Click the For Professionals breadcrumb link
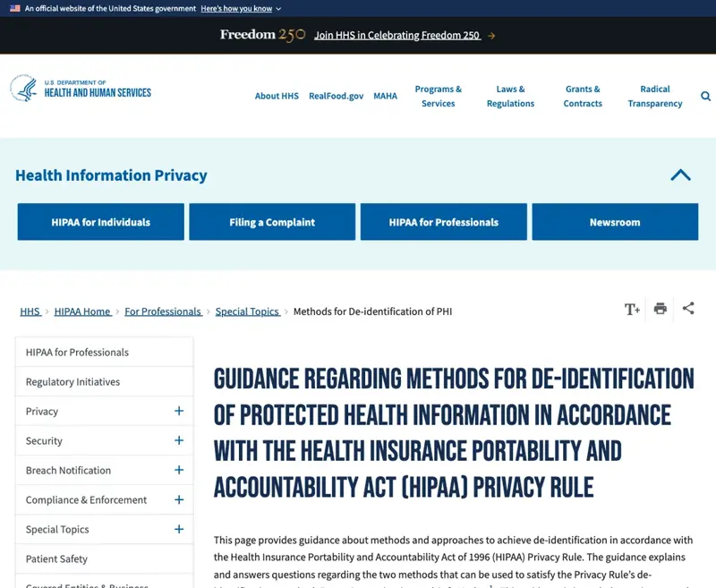 click(x=164, y=311)
